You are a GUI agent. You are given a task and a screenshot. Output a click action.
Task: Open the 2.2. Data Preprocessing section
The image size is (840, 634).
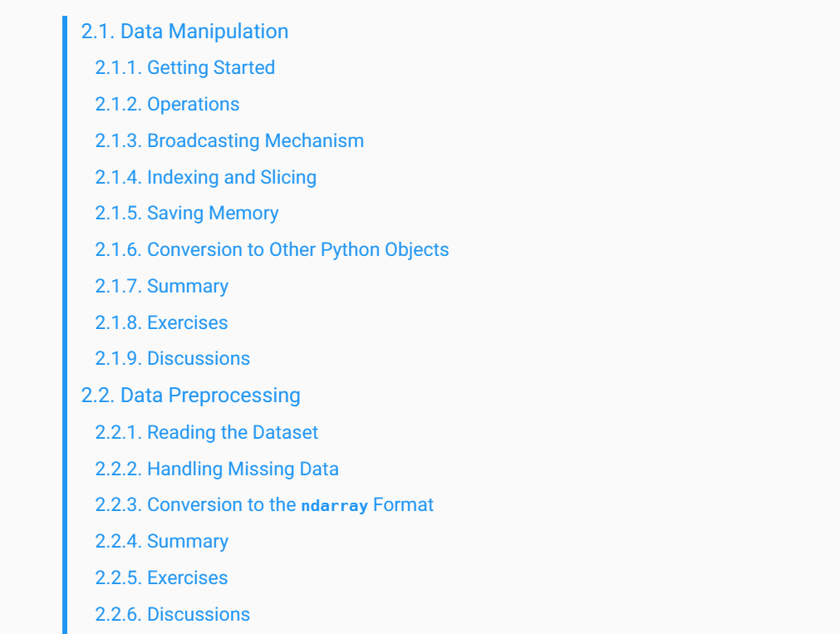[x=190, y=396]
